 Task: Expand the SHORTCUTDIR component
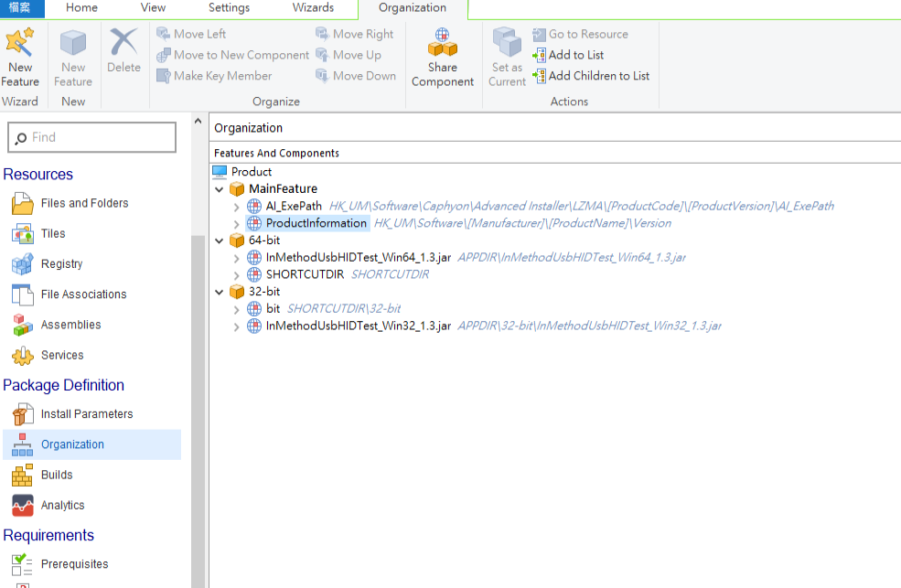coord(236,275)
